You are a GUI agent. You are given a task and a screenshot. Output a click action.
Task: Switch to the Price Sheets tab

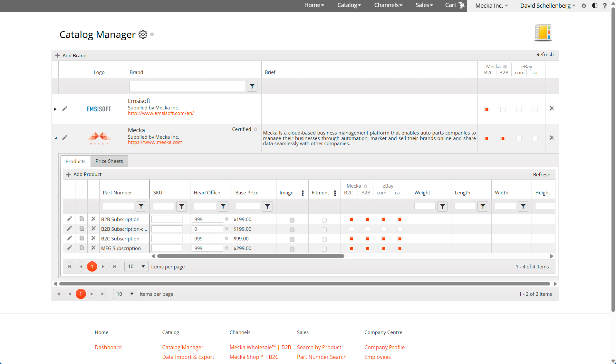[109, 161]
